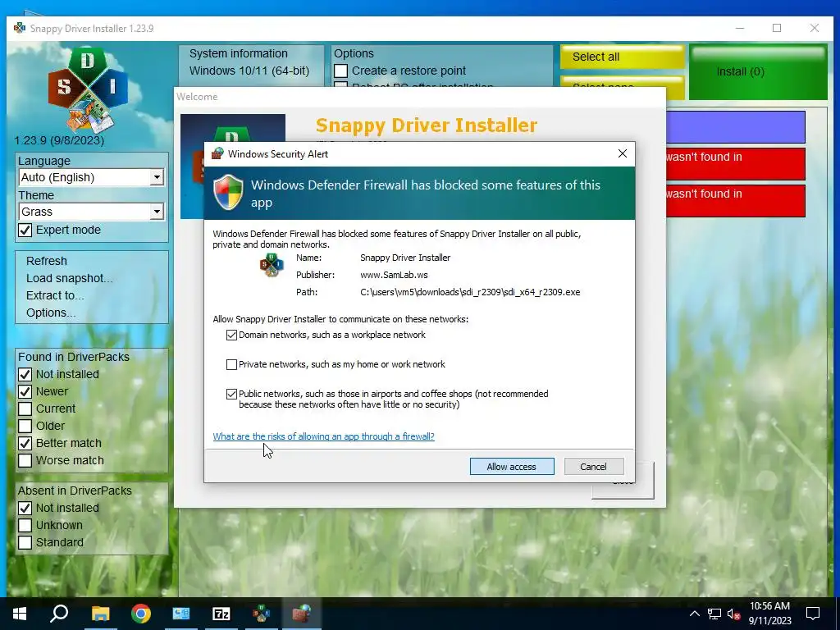The width and height of the screenshot is (840, 630).
Task: Uncheck Public networks checkbox
Action: coord(231,395)
